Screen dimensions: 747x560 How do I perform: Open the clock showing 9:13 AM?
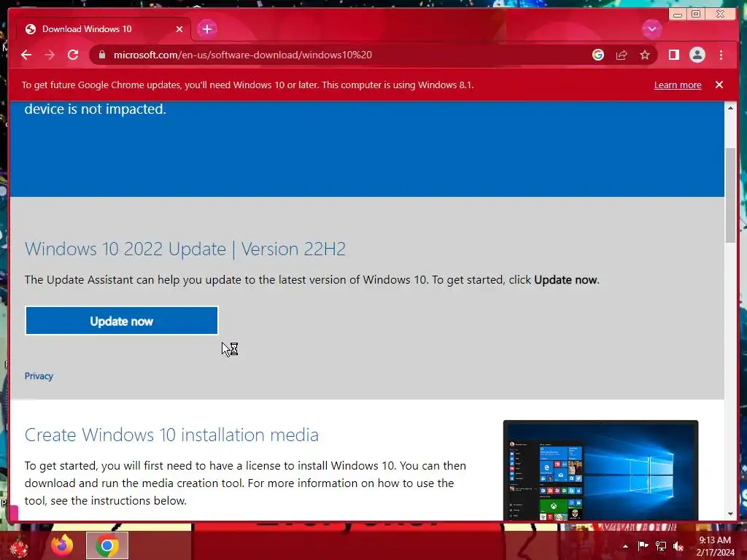(x=715, y=545)
